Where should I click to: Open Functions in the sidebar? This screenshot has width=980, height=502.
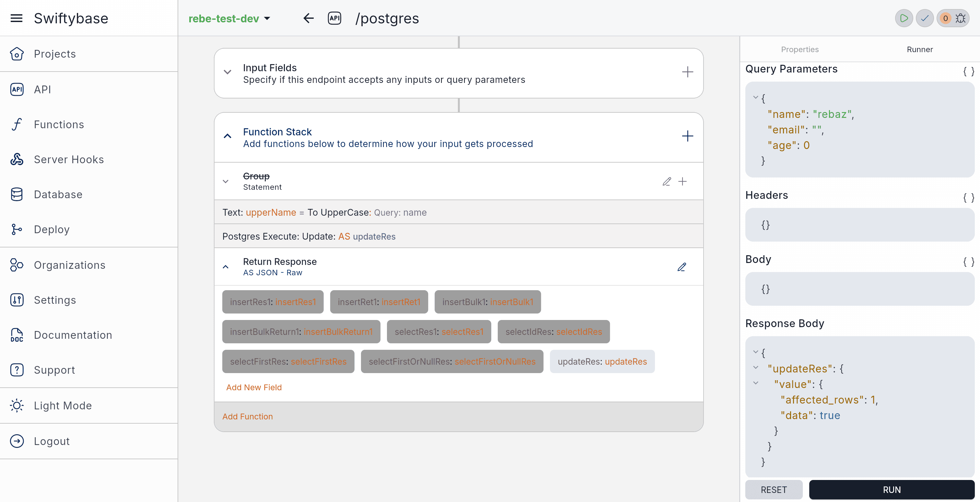(89, 124)
